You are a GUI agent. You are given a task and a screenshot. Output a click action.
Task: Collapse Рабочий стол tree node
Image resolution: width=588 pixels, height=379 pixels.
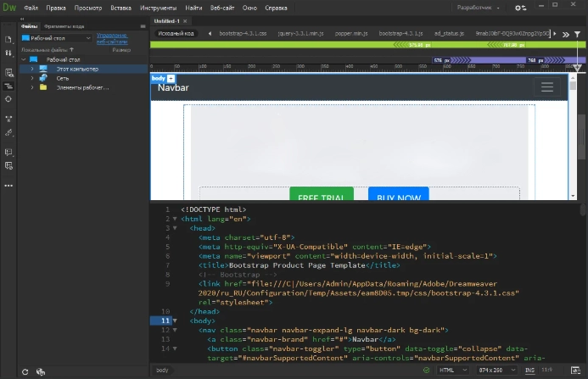[24, 59]
